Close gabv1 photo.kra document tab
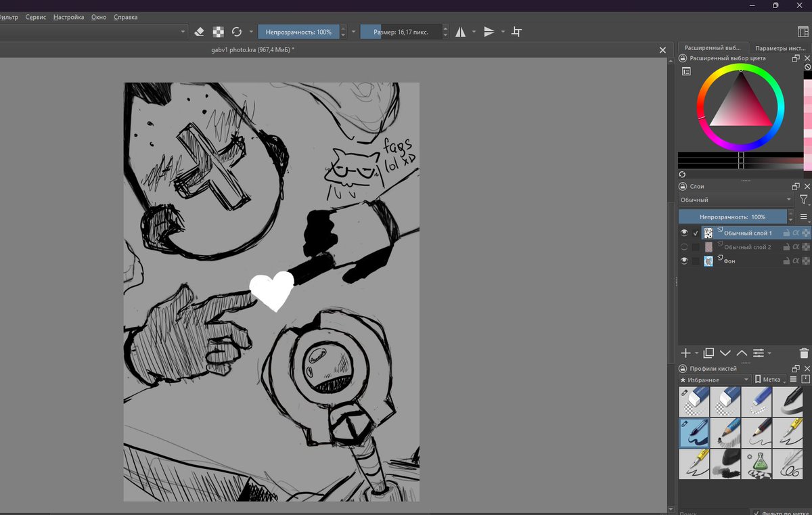This screenshot has height=515, width=812. 663,50
